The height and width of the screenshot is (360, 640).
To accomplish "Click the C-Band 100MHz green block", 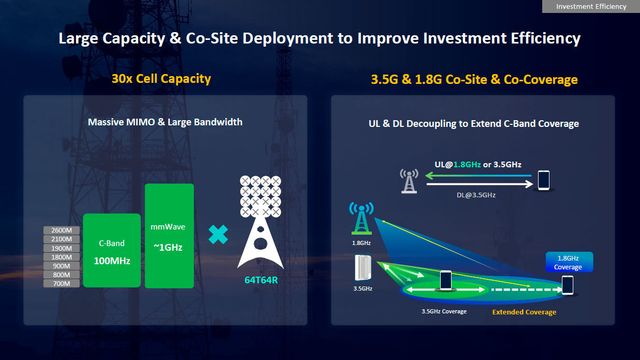I will coord(112,250).
